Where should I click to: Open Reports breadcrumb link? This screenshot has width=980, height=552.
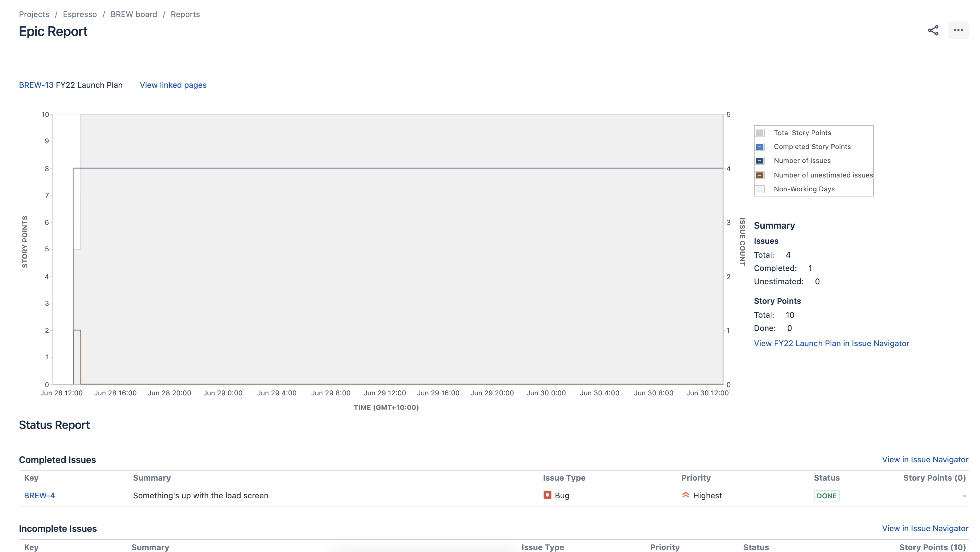click(x=185, y=14)
